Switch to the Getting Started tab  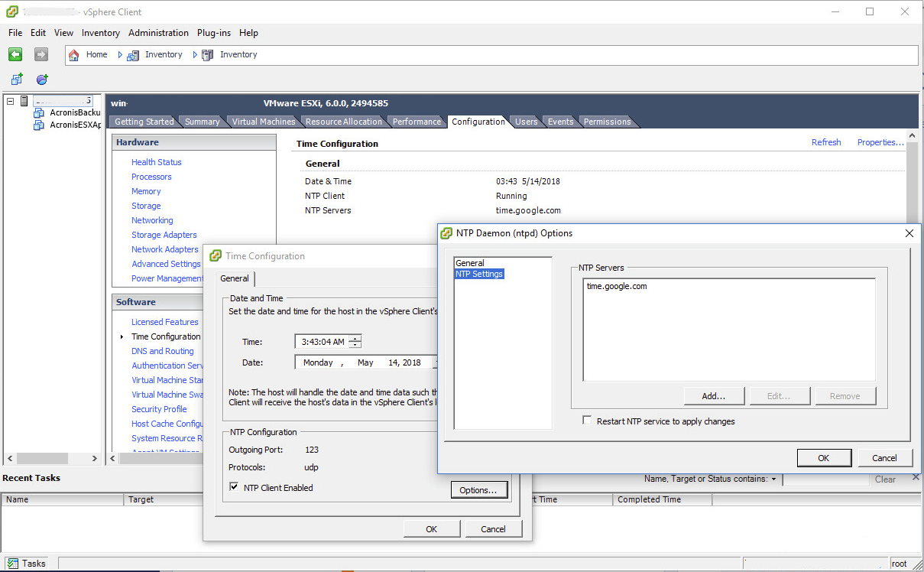[x=144, y=122]
